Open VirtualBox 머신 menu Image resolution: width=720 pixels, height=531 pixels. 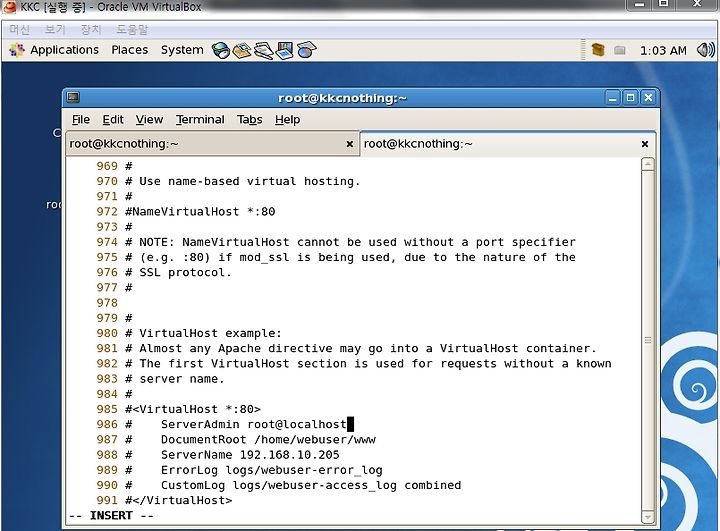pyautogui.click(x=19, y=30)
